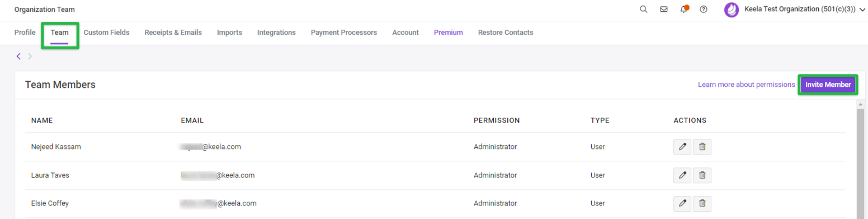This screenshot has height=219, width=868.
Task: Delete Elsie Coffey with the trash icon
Action: (702, 203)
